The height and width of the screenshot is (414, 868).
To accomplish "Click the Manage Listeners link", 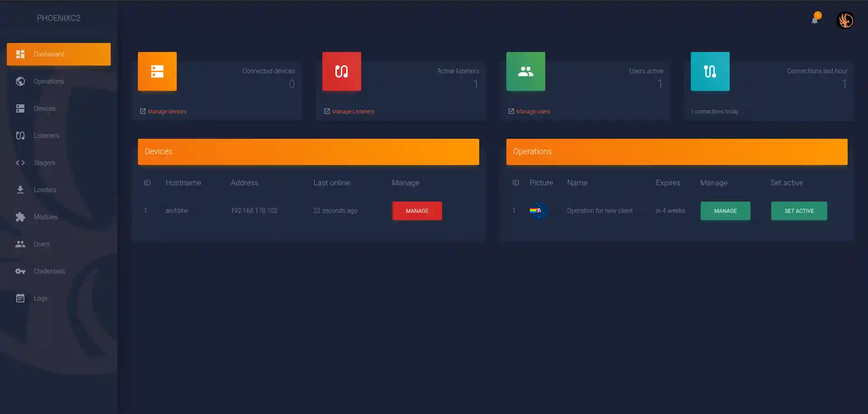I will (x=353, y=112).
